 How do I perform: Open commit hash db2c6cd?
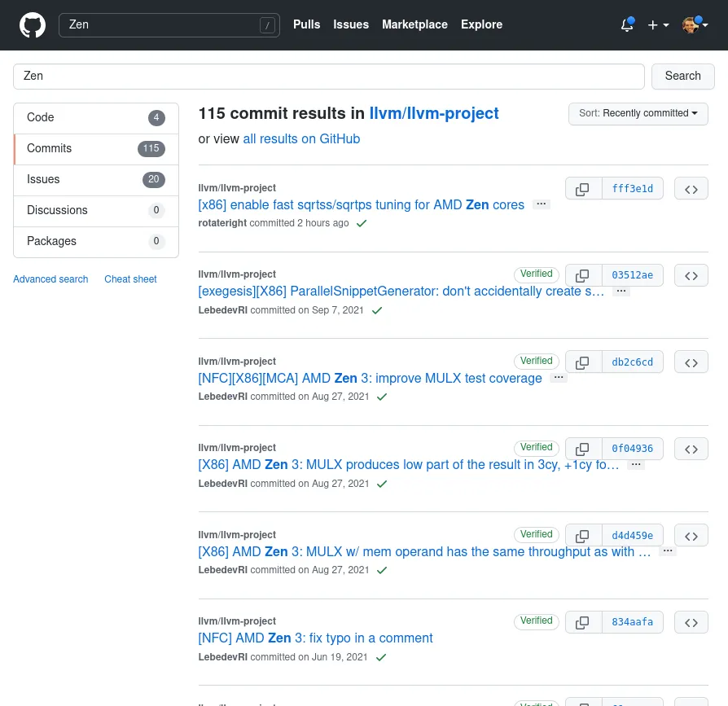(633, 362)
